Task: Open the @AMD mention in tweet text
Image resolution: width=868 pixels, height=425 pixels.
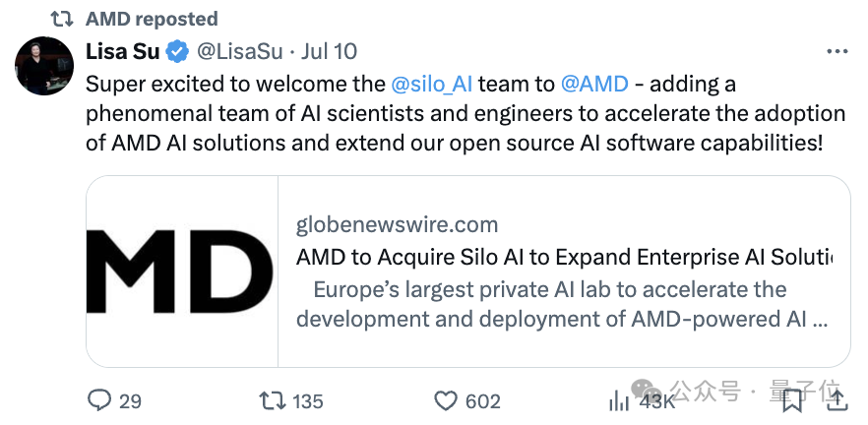Action: pos(594,84)
